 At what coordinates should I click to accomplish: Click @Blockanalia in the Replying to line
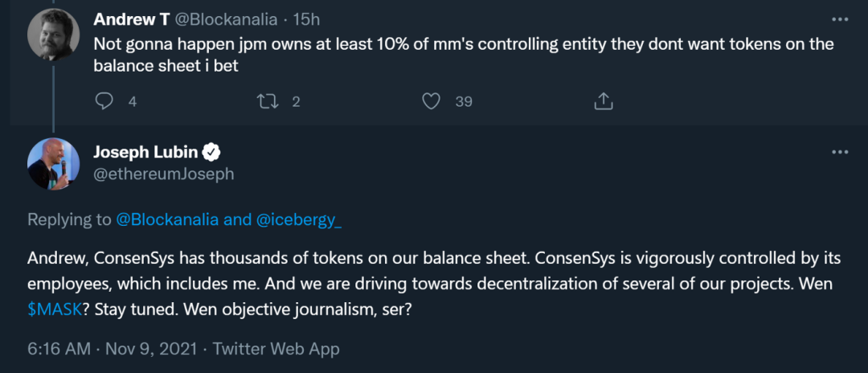[167, 219]
